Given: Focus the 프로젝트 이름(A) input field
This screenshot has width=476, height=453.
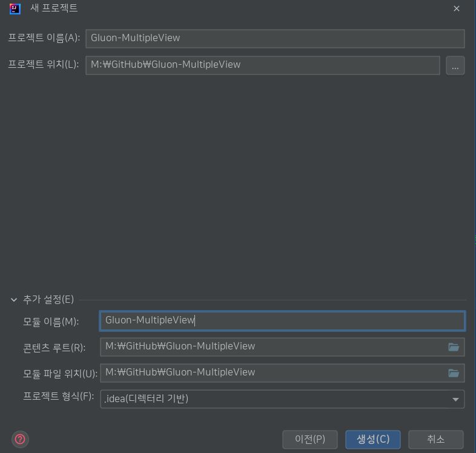Looking at the screenshot, I should coord(275,39).
